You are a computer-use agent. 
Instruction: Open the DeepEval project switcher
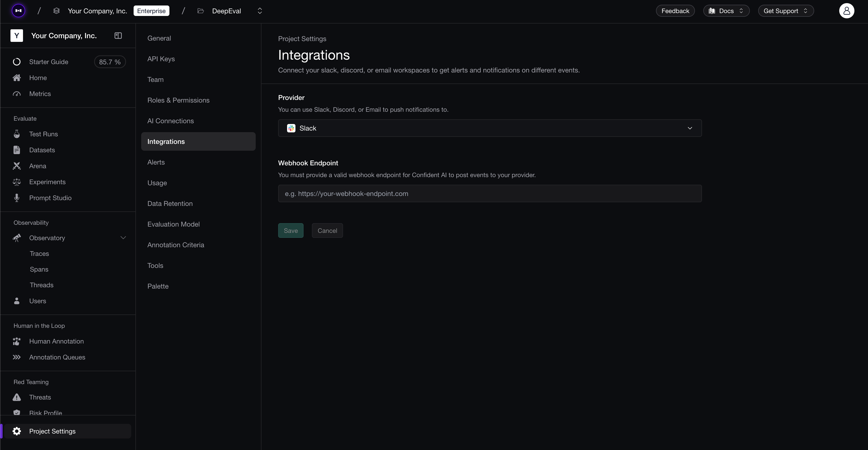(259, 11)
